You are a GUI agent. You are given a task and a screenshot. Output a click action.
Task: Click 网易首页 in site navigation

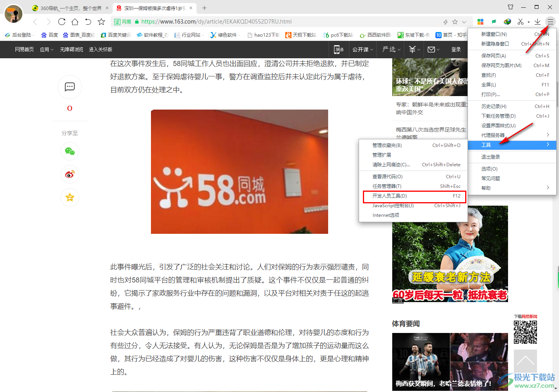tap(24, 49)
